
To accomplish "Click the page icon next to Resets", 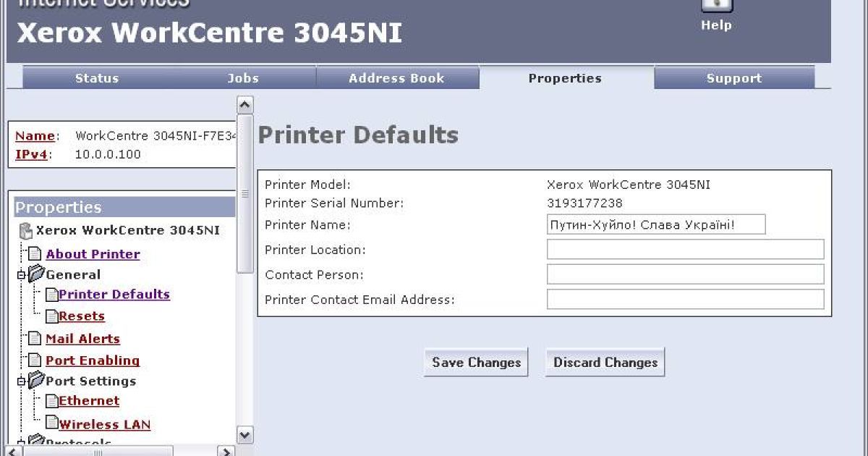I will coord(51,316).
